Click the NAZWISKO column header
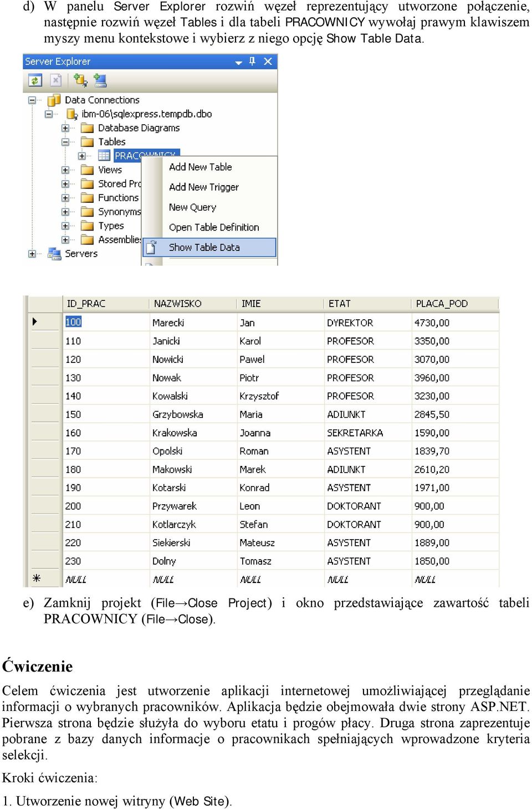 pos(193,304)
